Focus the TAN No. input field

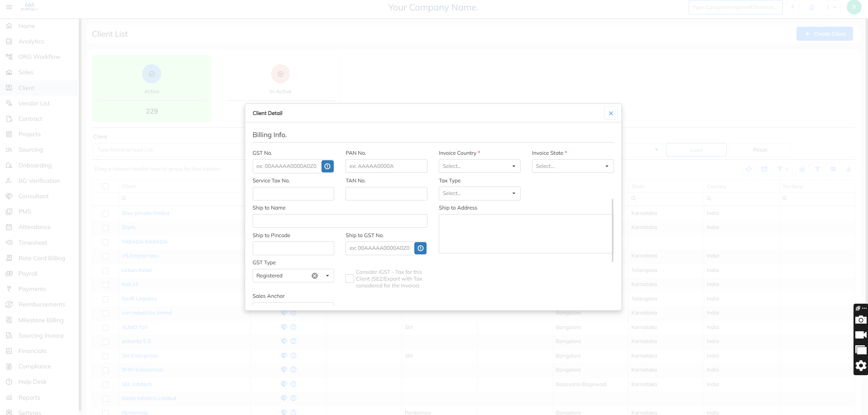tap(386, 194)
